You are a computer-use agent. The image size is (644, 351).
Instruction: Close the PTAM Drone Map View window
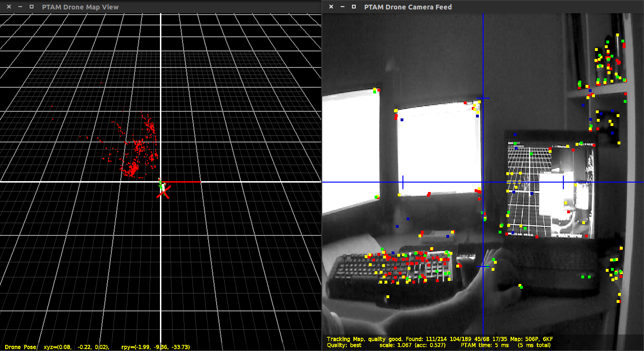[x=9, y=7]
